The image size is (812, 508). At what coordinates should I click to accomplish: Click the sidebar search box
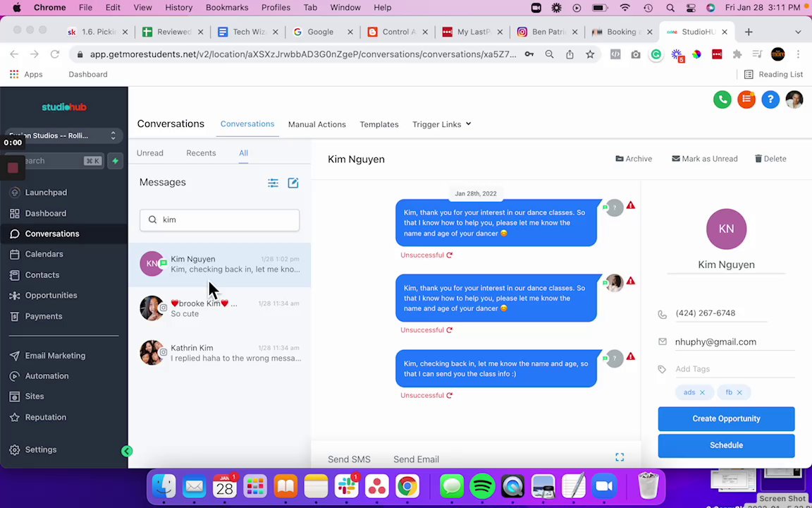click(54, 161)
